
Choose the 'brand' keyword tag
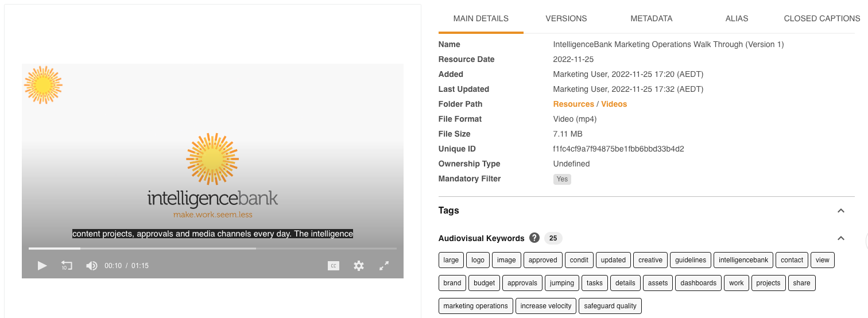tap(452, 283)
